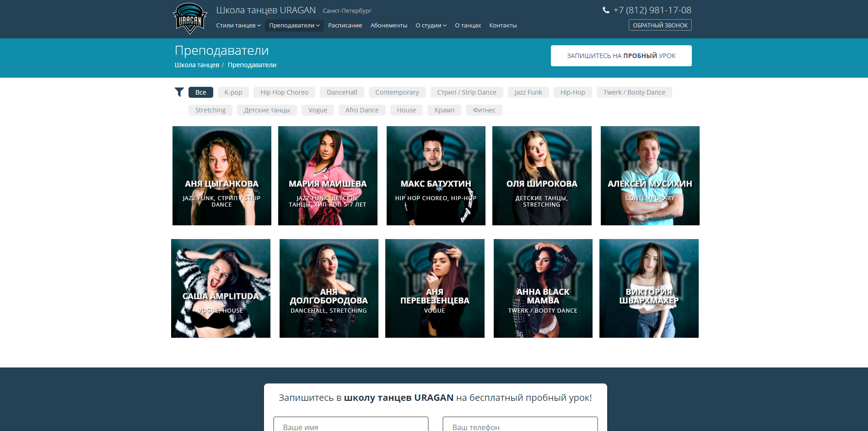Apply the Contemporary filter

tap(397, 92)
